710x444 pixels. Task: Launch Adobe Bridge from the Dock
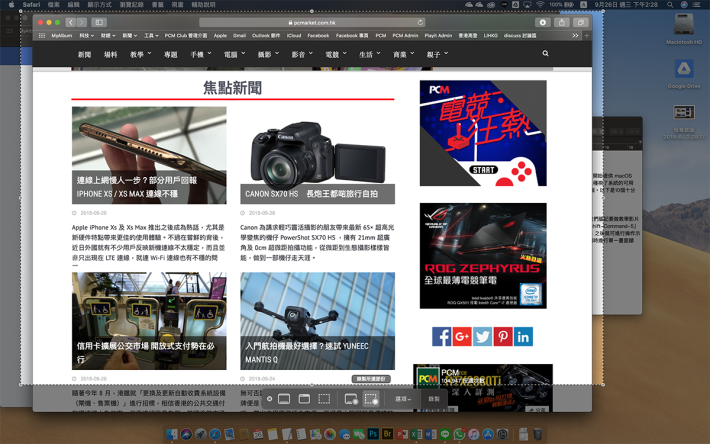point(387,434)
